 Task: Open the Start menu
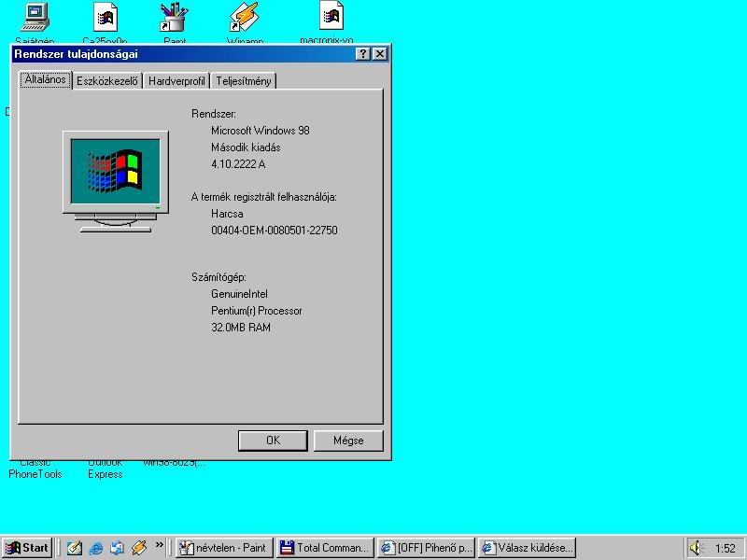click(28, 548)
